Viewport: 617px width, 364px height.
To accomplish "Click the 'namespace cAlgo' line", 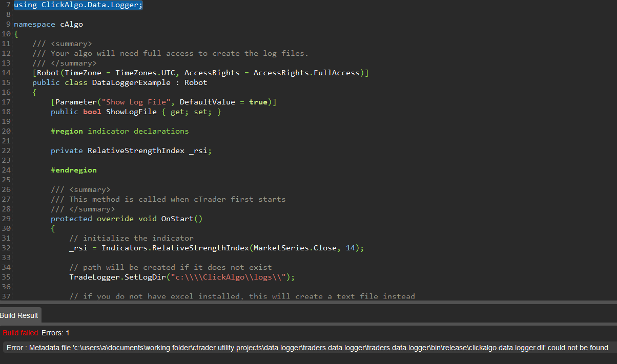I will click(48, 24).
